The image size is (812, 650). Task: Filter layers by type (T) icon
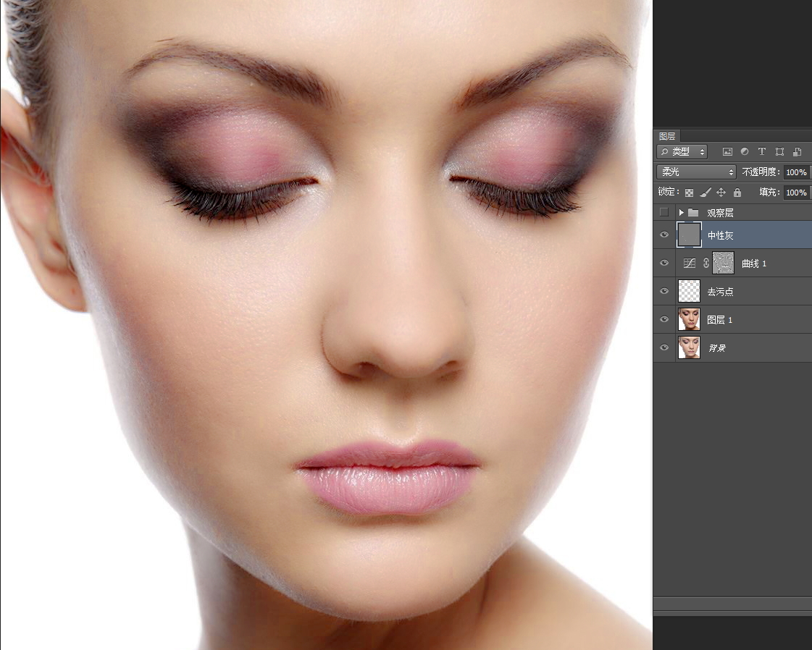click(762, 151)
